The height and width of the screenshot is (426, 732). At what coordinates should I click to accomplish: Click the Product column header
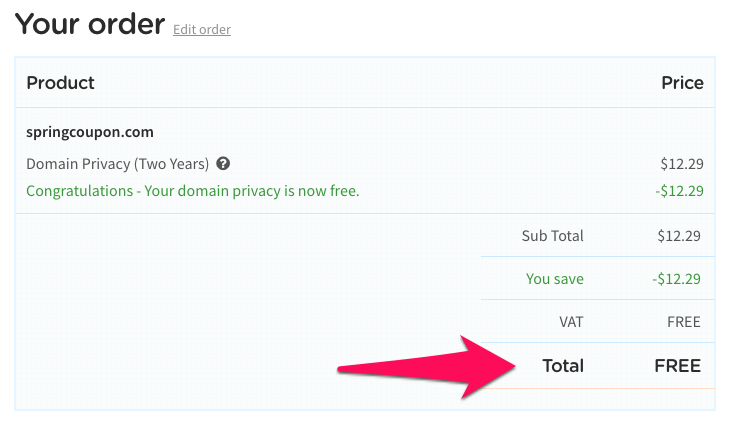click(x=60, y=83)
